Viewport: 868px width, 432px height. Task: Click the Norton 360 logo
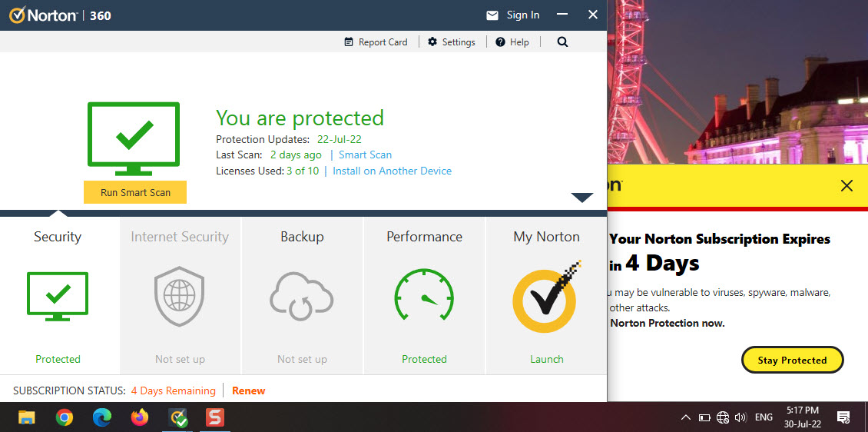(61, 15)
